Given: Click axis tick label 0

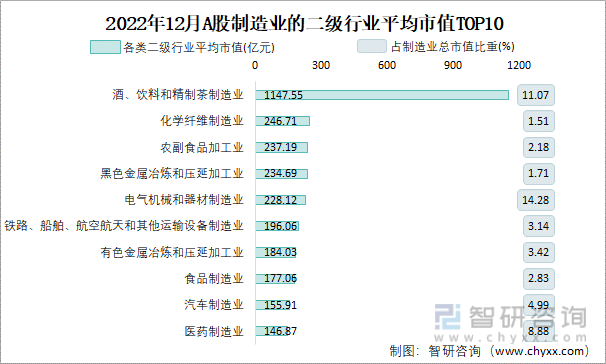Looking at the screenshot, I should [255, 65].
